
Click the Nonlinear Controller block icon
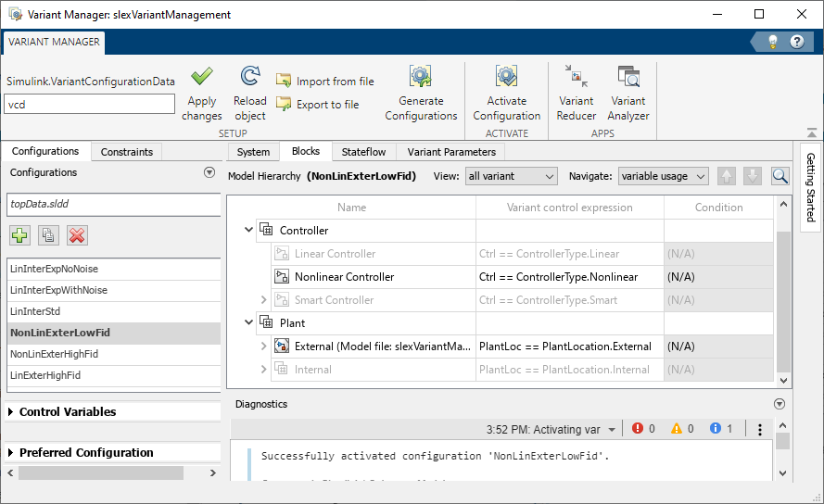click(x=282, y=276)
